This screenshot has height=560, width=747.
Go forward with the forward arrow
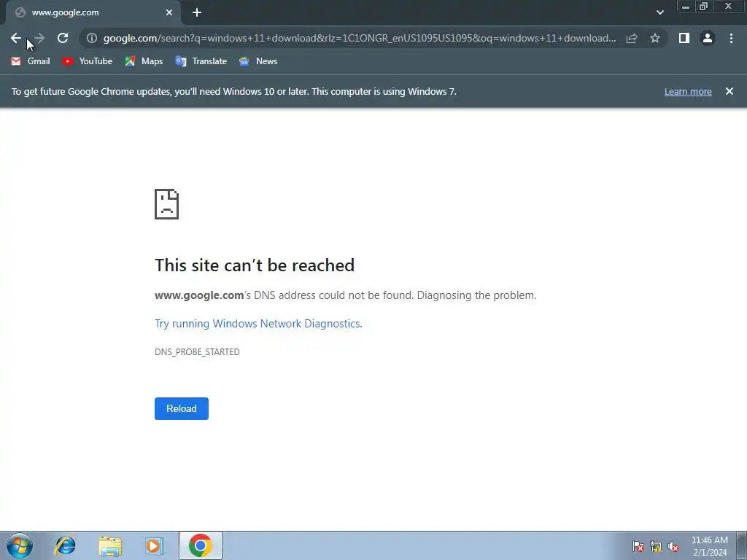39,38
